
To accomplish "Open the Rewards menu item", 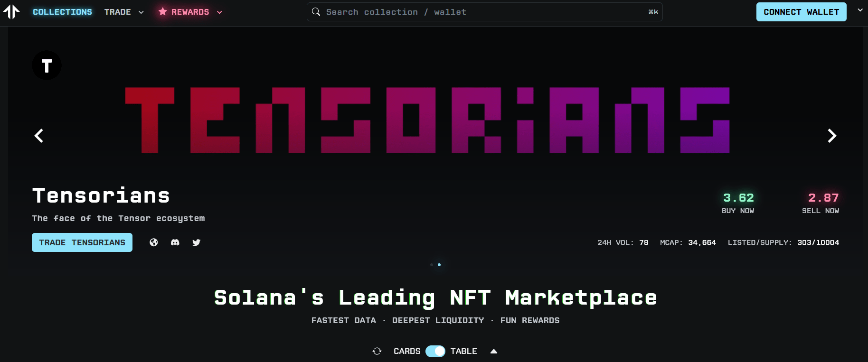I will tap(190, 12).
